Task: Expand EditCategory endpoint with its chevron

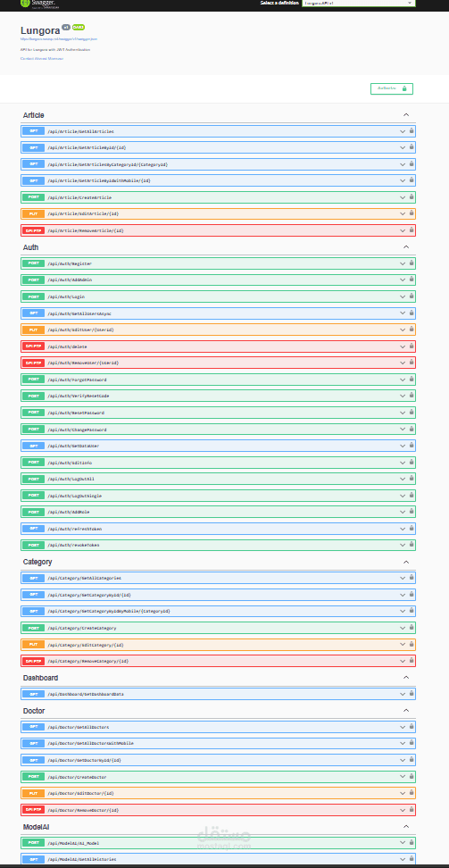Action: point(403,645)
